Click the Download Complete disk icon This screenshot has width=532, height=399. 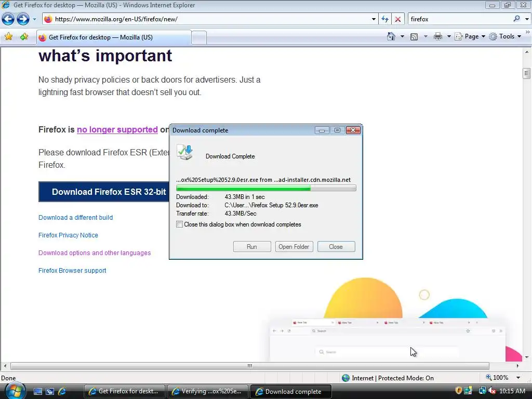tap(185, 153)
